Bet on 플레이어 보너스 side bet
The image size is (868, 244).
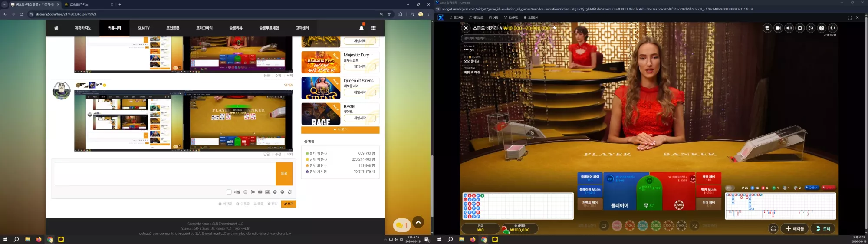(590, 191)
